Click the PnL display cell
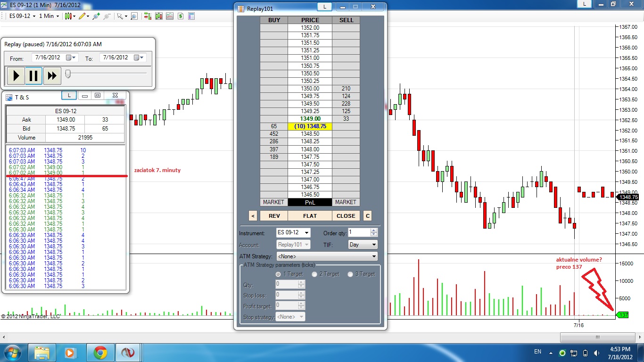The height and width of the screenshot is (362, 644). point(310,202)
